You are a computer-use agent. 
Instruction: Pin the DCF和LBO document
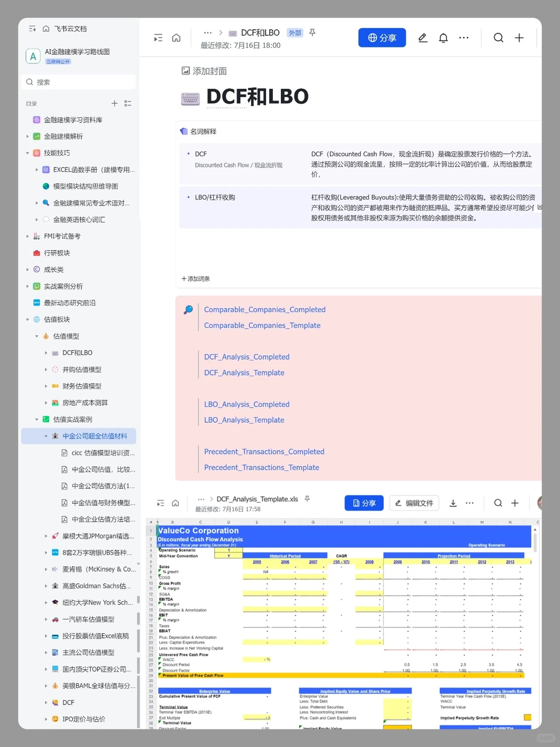click(312, 33)
